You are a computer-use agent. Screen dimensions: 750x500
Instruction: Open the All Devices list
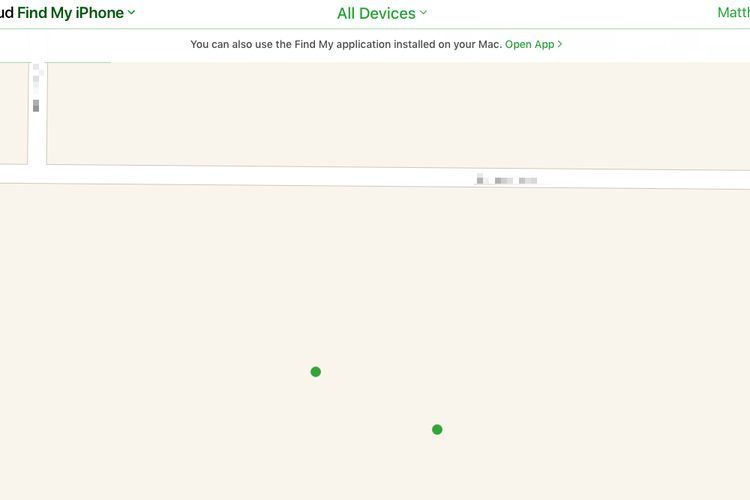coord(376,13)
